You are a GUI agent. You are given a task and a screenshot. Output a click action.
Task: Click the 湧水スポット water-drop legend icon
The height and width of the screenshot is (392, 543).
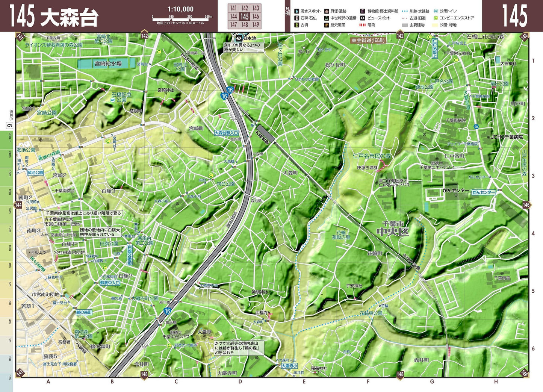coord(296,11)
